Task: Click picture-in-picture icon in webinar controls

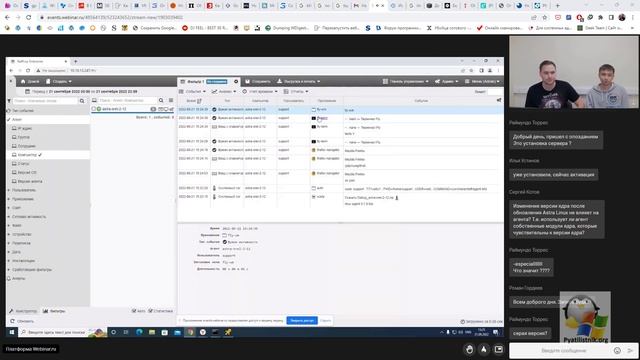Action: (x=498, y=349)
